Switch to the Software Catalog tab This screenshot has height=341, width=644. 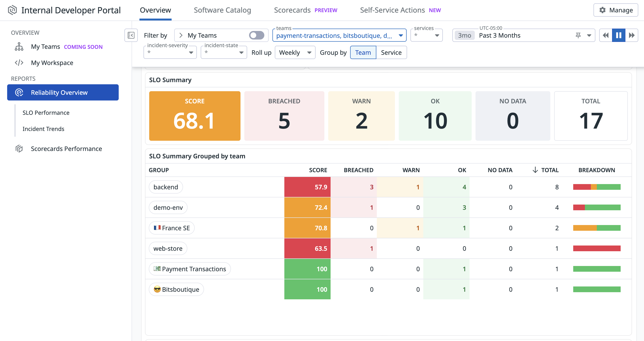click(222, 10)
